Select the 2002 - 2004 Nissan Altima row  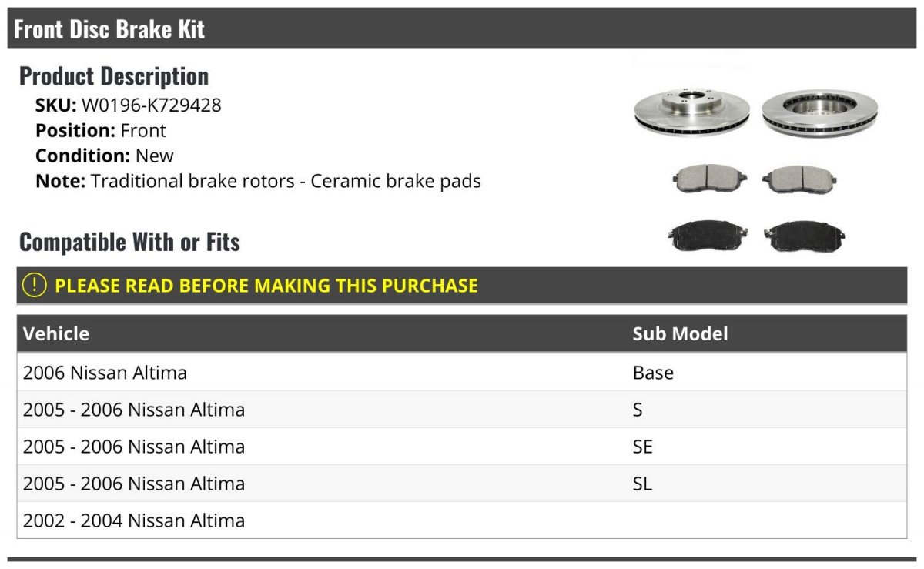click(134, 520)
